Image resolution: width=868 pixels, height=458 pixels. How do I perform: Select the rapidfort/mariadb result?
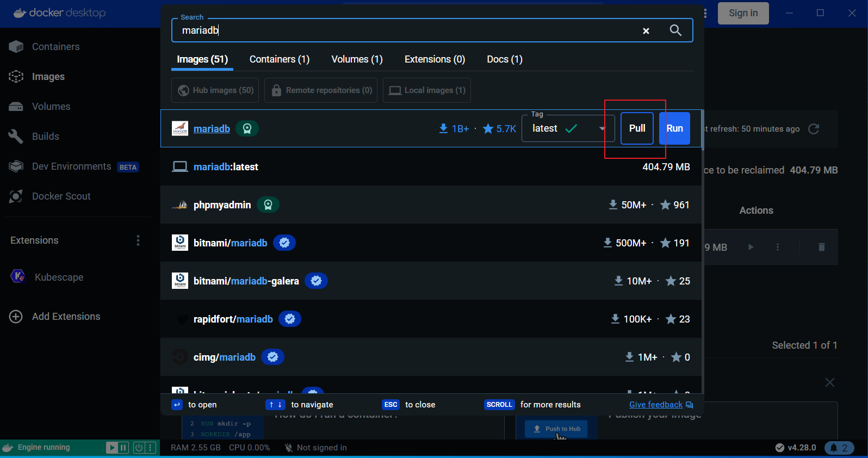pyautogui.click(x=431, y=319)
